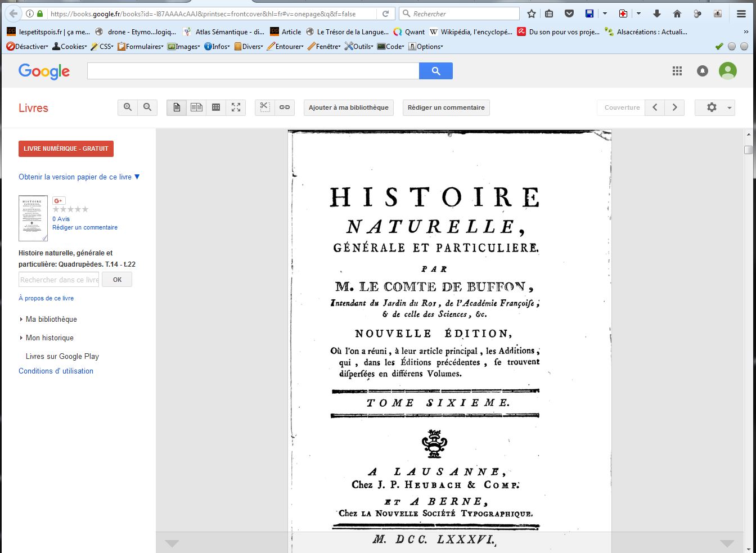Click the zoom in magnifier icon

point(128,107)
